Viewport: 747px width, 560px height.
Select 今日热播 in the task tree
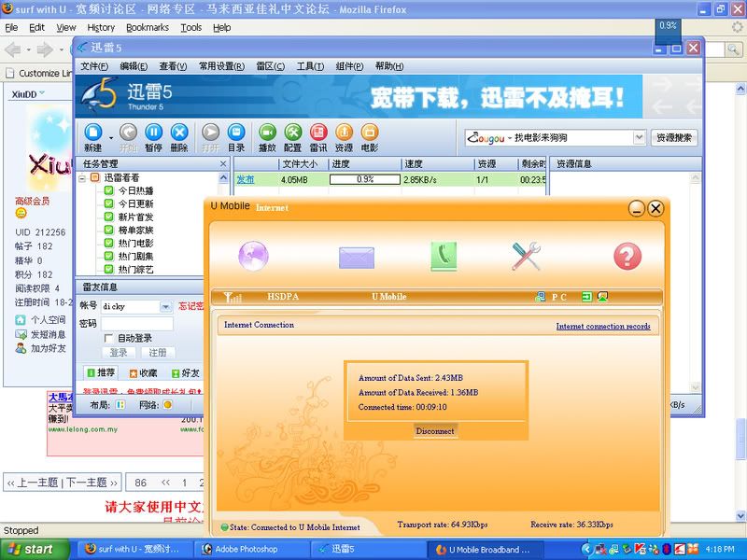click(x=135, y=191)
